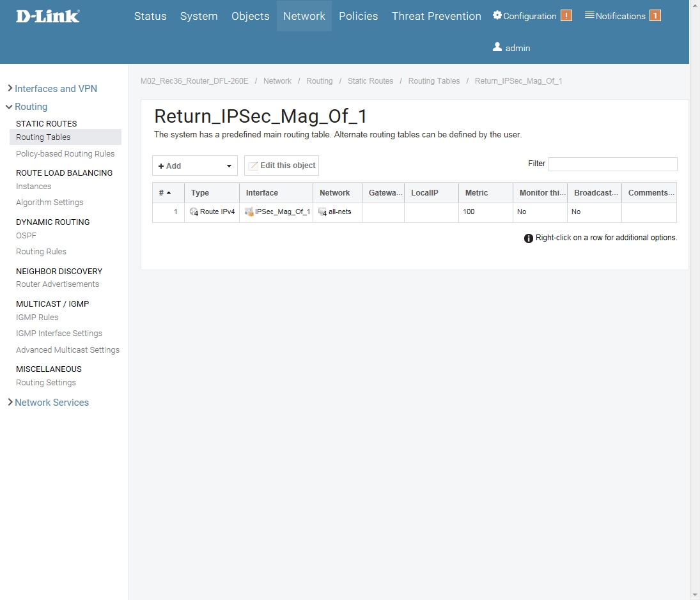Click the Route IPv4 type icon
700x600 pixels.
tap(194, 212)
